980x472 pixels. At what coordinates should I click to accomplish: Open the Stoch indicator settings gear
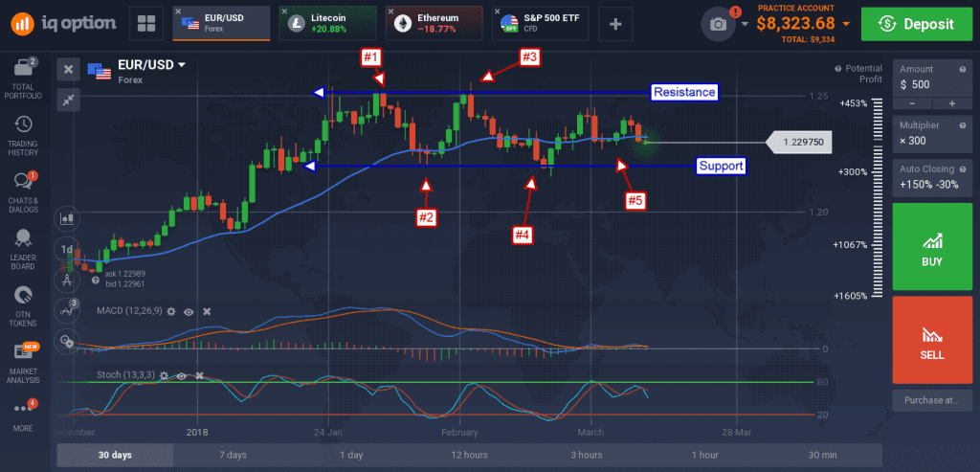tap(164, 375)
